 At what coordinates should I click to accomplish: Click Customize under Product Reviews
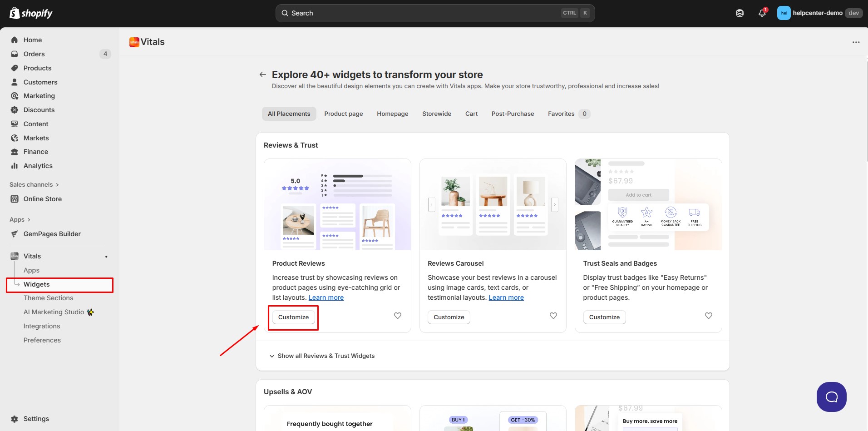coord(293,317)
